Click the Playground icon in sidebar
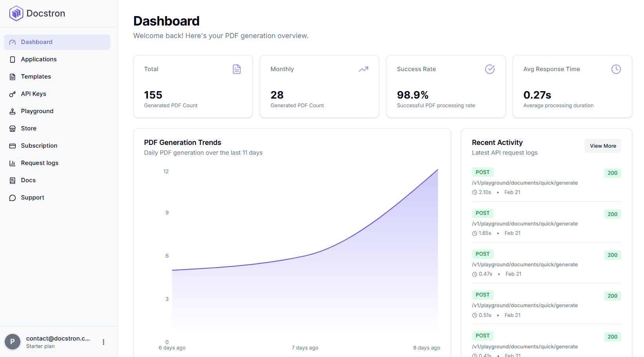Image resolution: width=644 pixels, height=357 pixels. point(13,112)
